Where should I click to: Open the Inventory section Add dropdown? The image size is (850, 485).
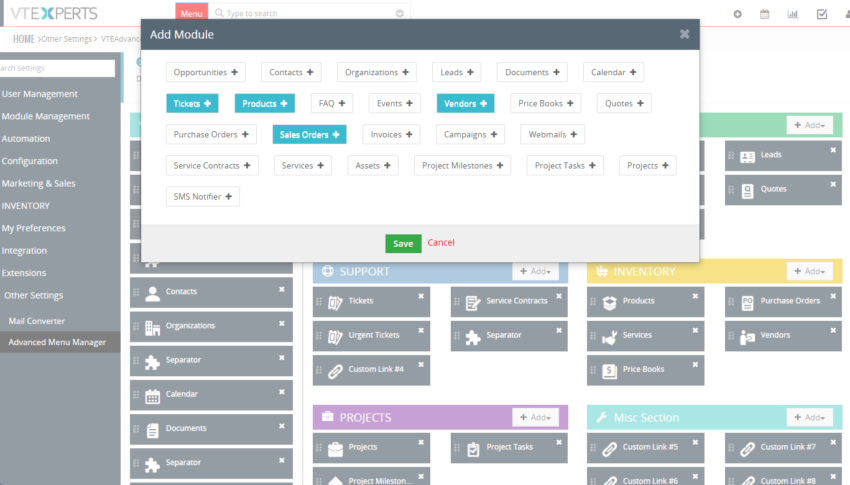pyautogui.click(x=809, y=271)
